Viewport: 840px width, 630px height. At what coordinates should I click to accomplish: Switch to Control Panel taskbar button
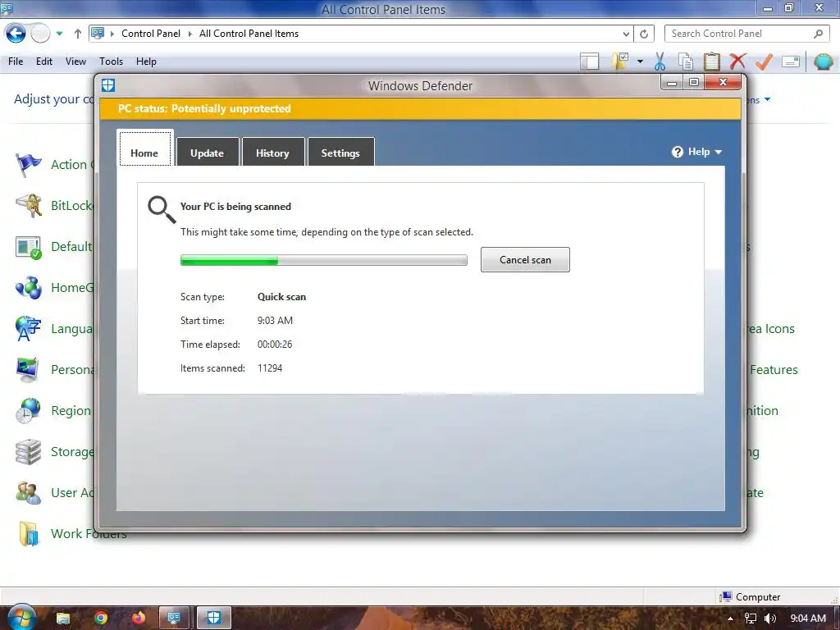(x=175, y=619)
